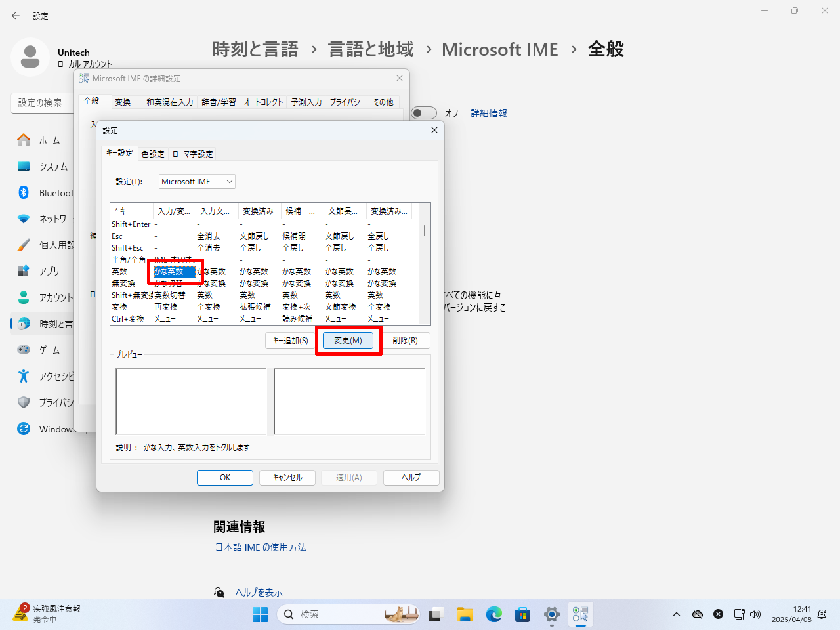Viewport: 840px width, 630px height.
Task: Select the 読み候補 cell in Ctrl+変換 row
Action: tap(297, 319)
